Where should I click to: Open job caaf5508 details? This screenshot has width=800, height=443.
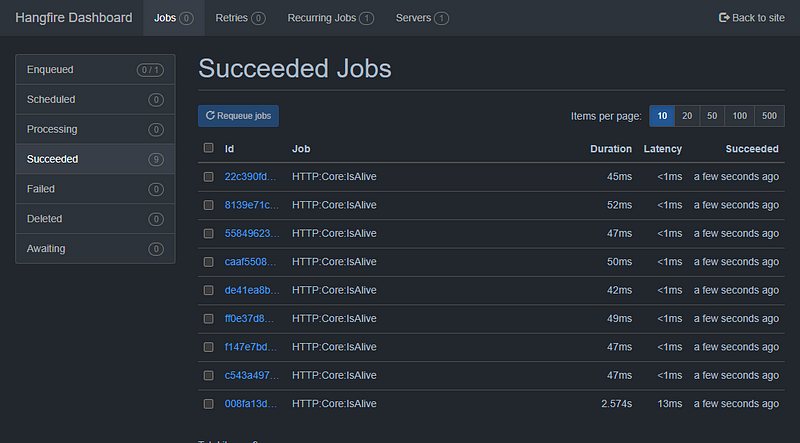250,262
